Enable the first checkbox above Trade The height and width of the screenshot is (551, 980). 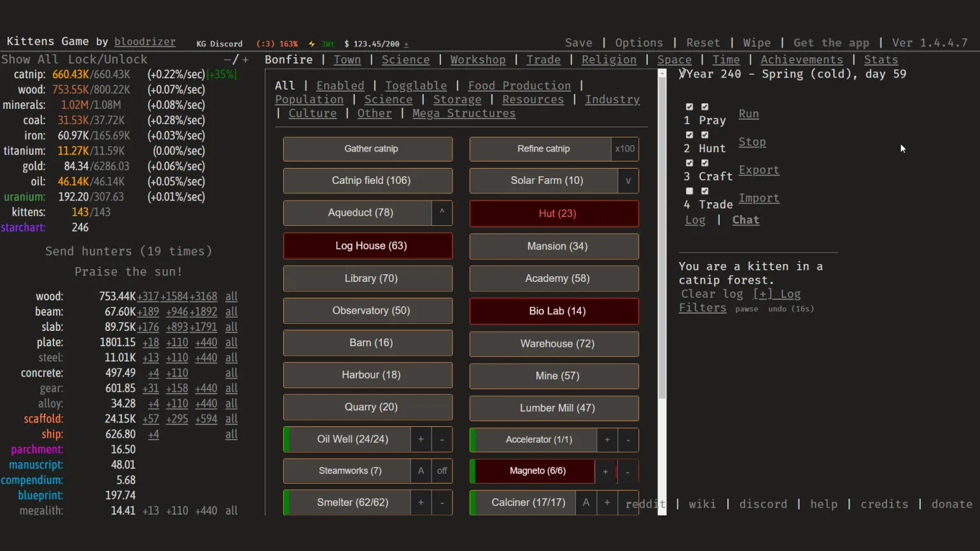[x=689, y=191]
